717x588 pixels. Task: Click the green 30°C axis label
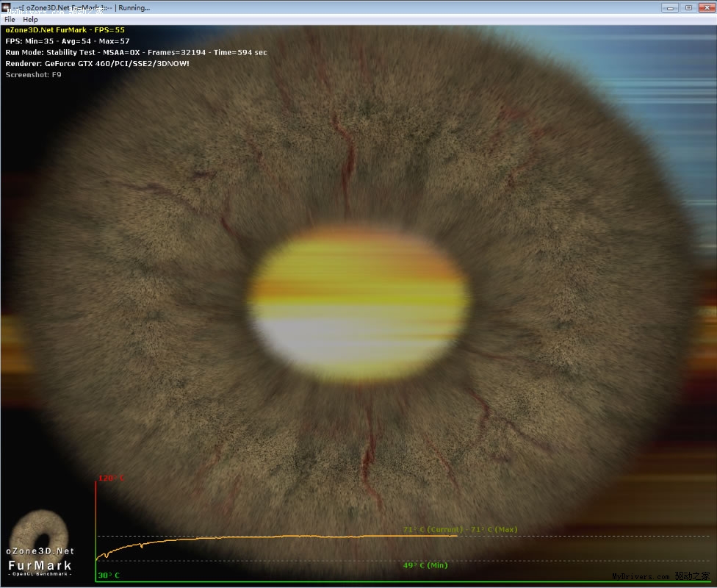click(108, 576)
